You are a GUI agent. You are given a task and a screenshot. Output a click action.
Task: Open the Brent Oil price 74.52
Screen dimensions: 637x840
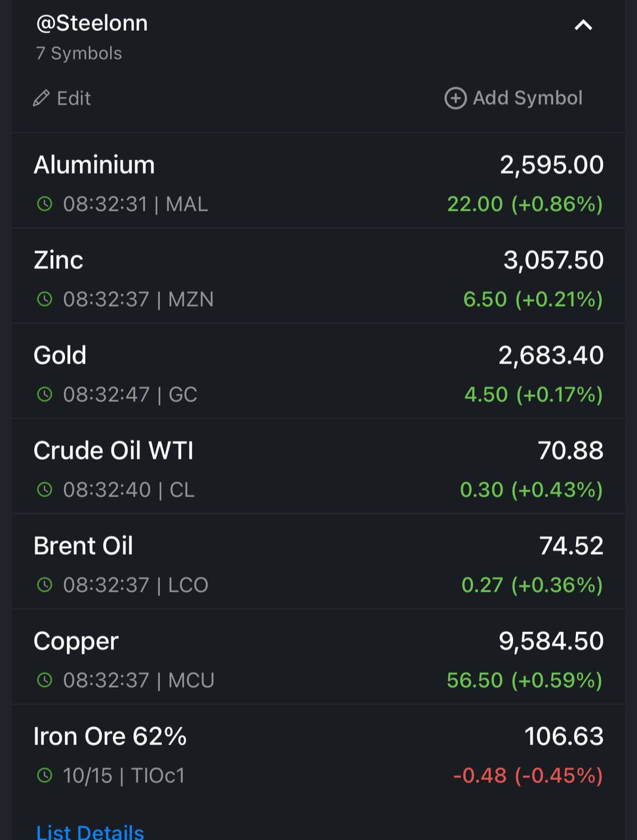[571, 546]
